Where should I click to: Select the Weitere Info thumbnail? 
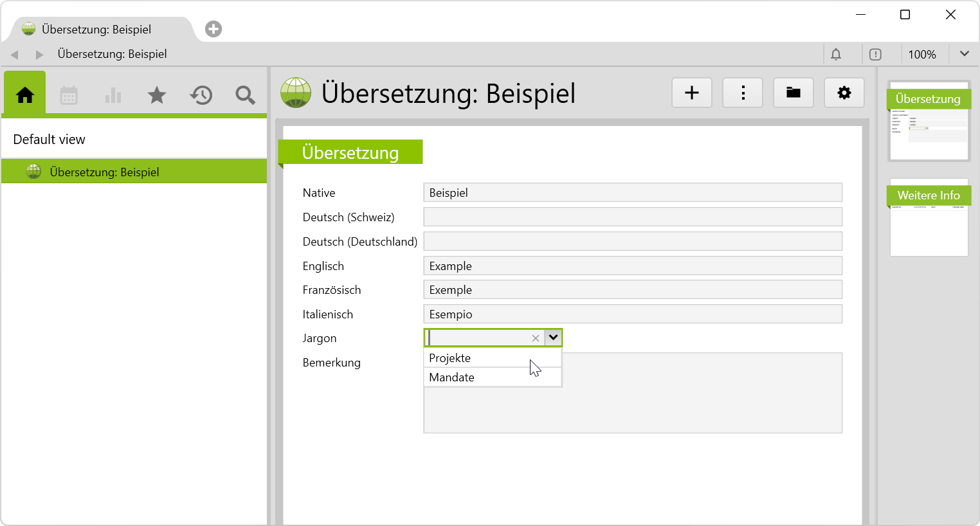pos(929,217)
